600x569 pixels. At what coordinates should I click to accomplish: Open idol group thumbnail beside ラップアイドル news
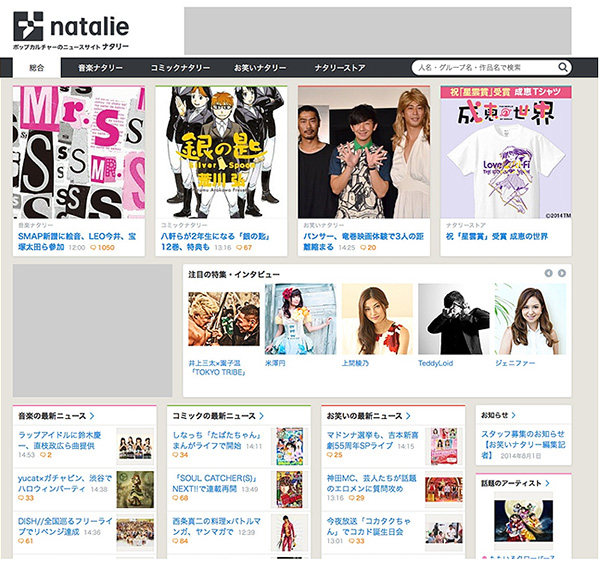135,447
